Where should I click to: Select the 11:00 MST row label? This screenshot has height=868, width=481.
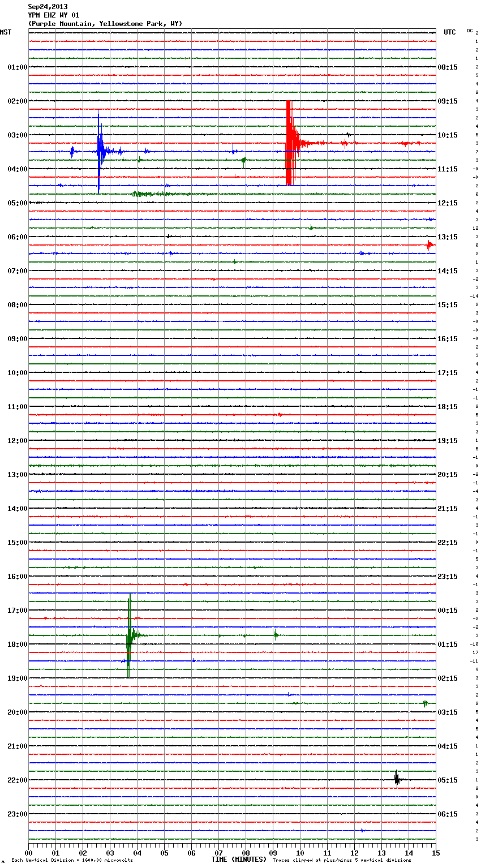click(x=18, y=407)
